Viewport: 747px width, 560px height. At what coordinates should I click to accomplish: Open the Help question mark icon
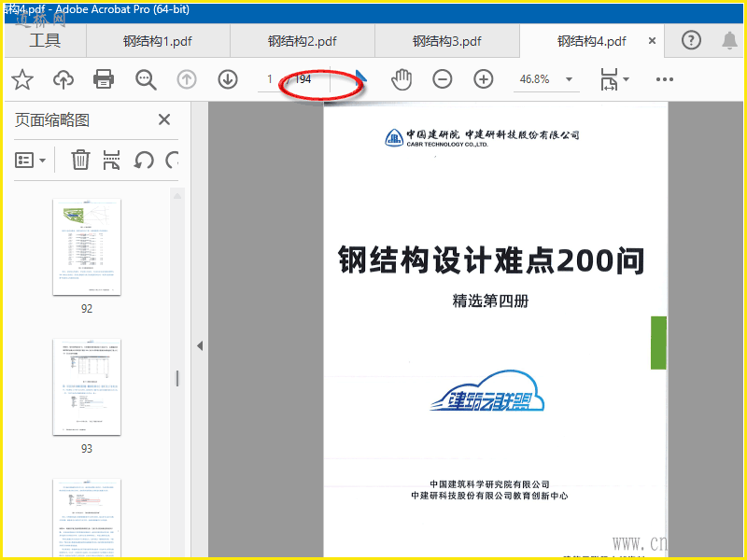click(x=691, y=40)
